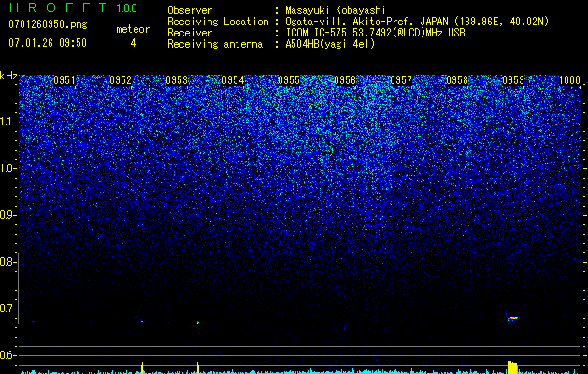Click the date stamp 07.01.26 09:50
The image size is (588, 374).
[x=48, y=43]
